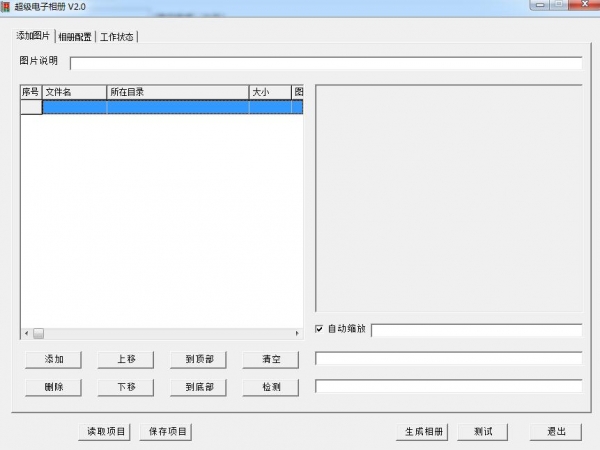Sort by the 文件名 column header
Image resolution: width=600 pixels, height=450 pixels.
[x=74, y=92]
